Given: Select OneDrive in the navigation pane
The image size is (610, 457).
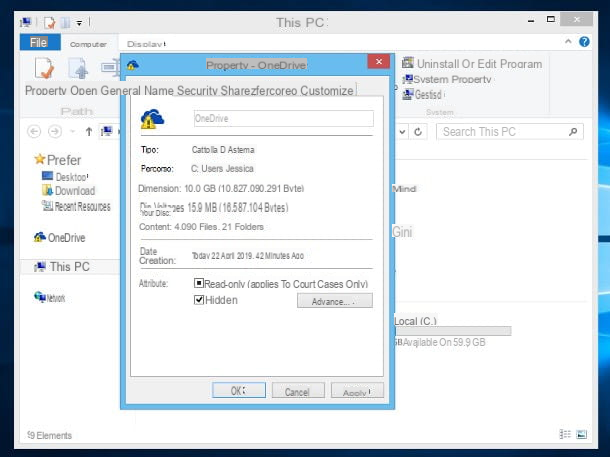Looking at the screenshot, I should (x=60, y=237).
